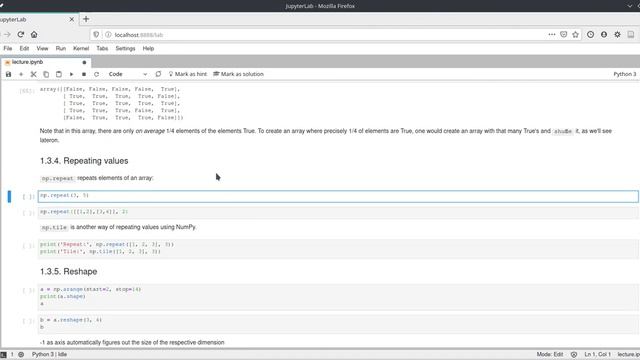Go to Firefox home page
This screenshot has height=360, width=640.
click(34, 35)
